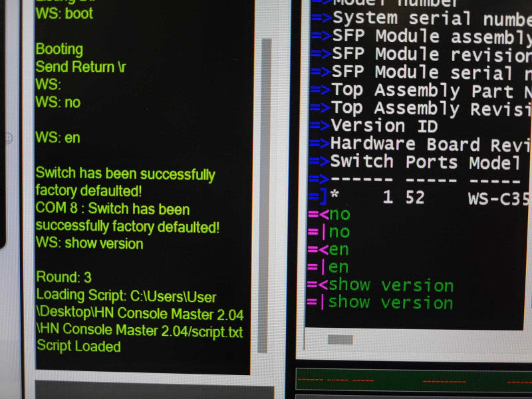
Task: Click the 'WS: en' log line
Action: click(x=58, y=138)
